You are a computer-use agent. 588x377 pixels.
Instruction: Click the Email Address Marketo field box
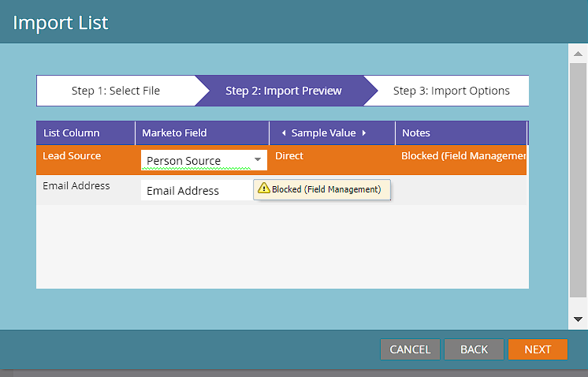pos(197,190)
